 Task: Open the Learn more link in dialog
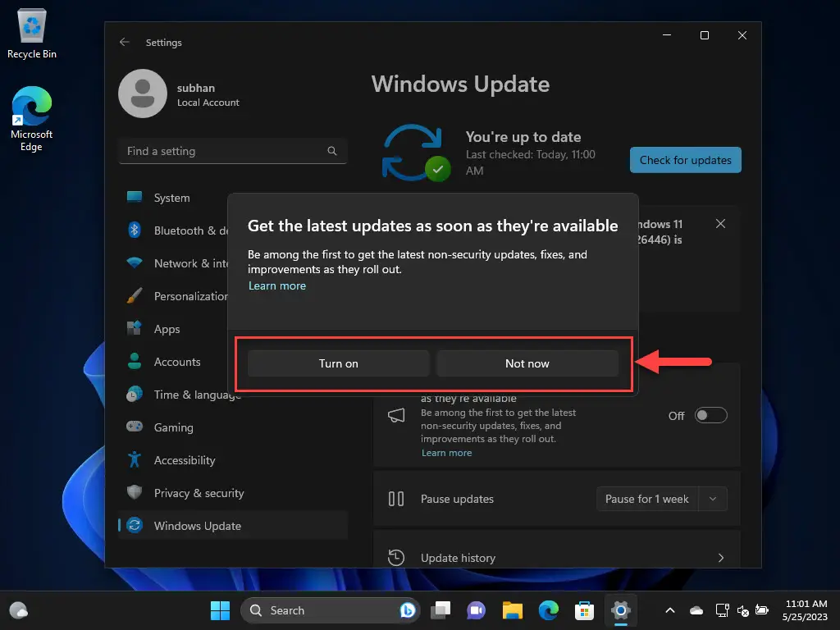click(x=277, y=285)
